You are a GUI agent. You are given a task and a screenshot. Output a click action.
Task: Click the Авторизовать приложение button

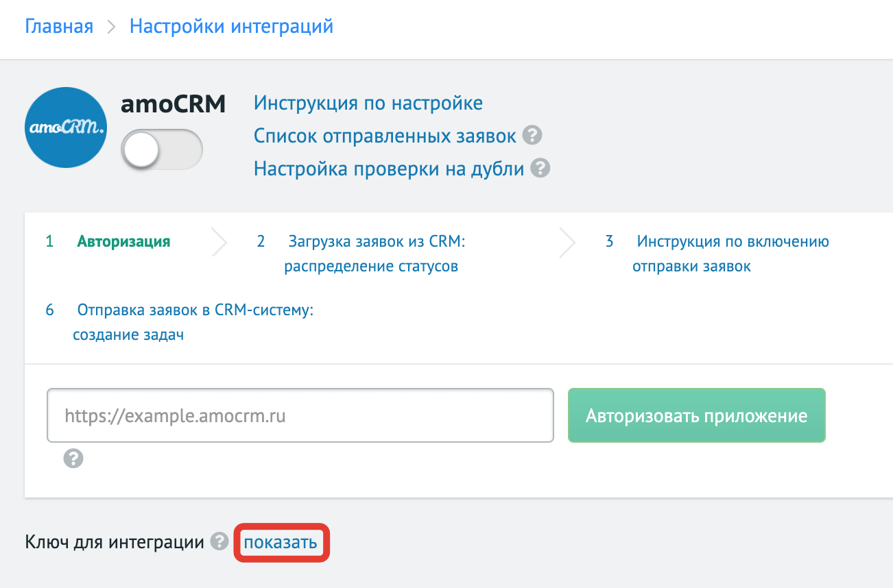coord(696,415)
